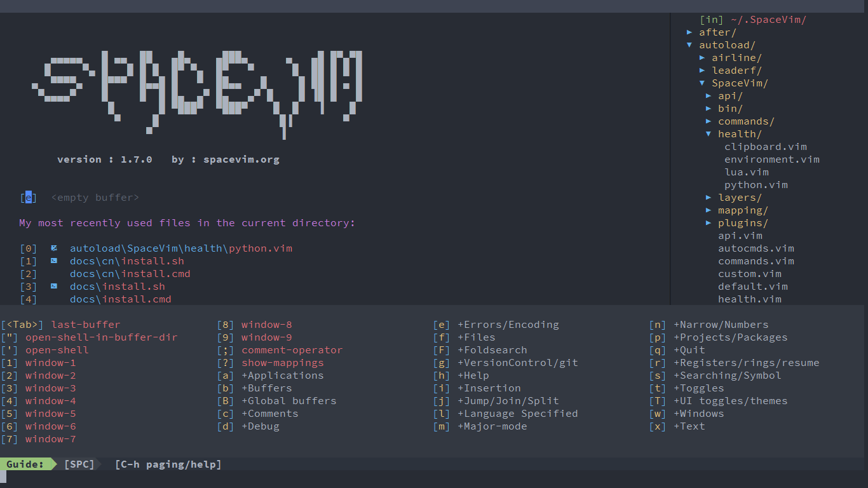
Task: Expand the leaderf/ folder arrow
Action: 702,71
